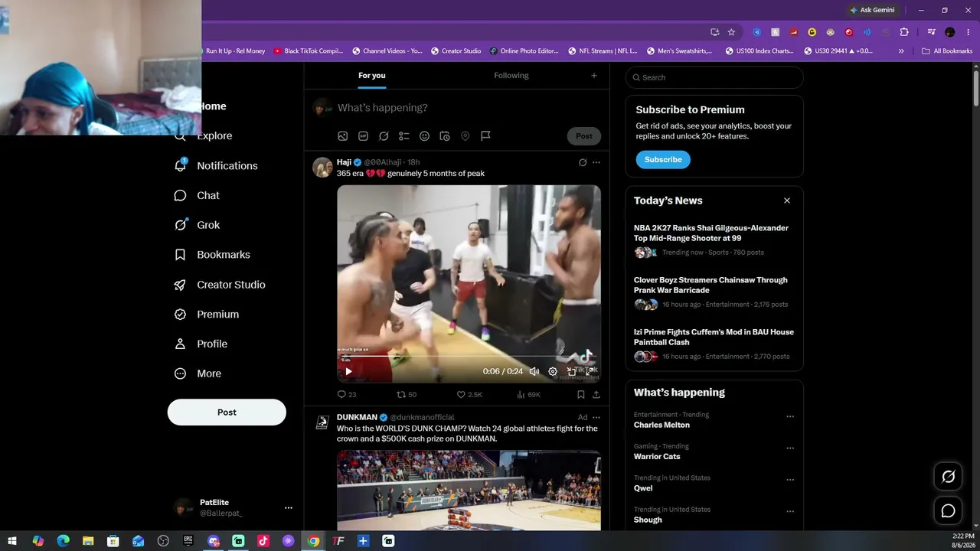The height and width of the screenshot is (551, 980).
Task: Seek in Haji's video progress bar
Action: click(469, 357)
